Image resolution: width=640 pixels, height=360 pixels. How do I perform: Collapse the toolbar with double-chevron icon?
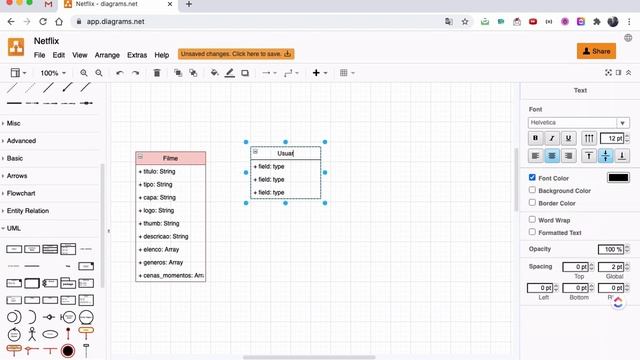point(629,73)
